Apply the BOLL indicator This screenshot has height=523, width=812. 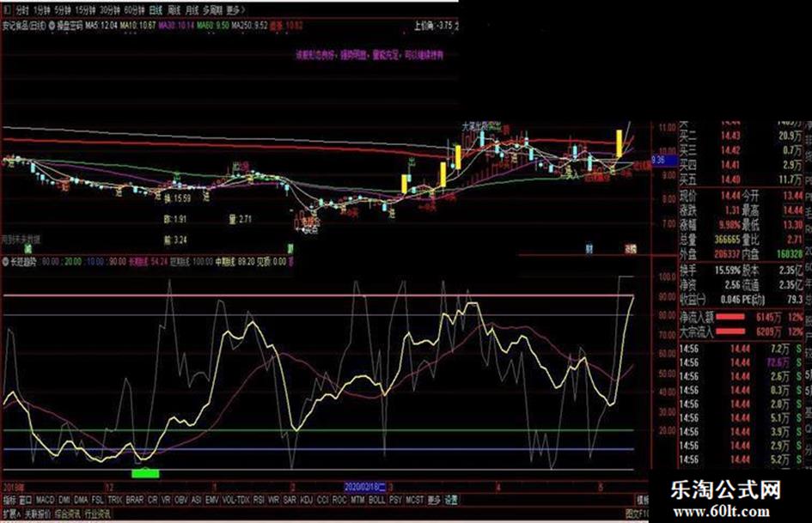(376, 500)
